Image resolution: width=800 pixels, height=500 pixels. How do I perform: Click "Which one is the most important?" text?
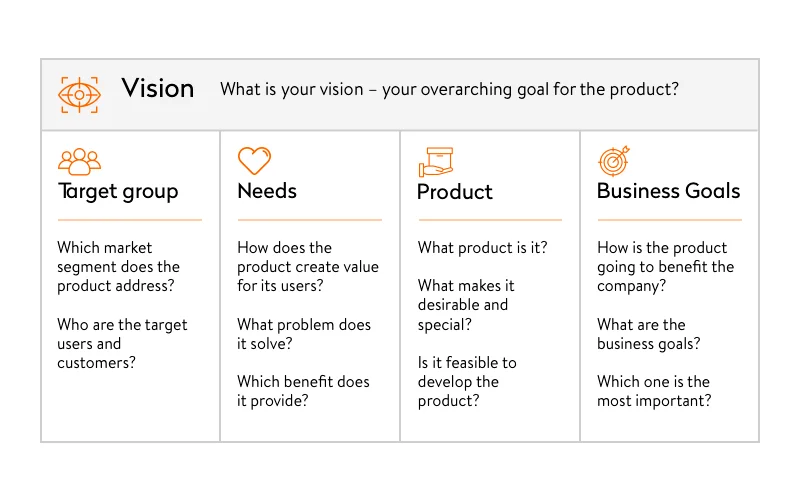(x=654, y=391)
